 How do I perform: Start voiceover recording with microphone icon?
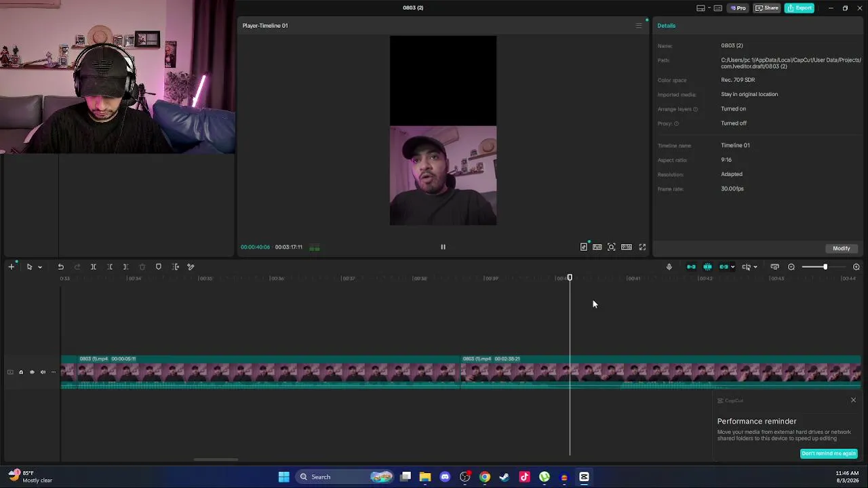tap(669, 267)
